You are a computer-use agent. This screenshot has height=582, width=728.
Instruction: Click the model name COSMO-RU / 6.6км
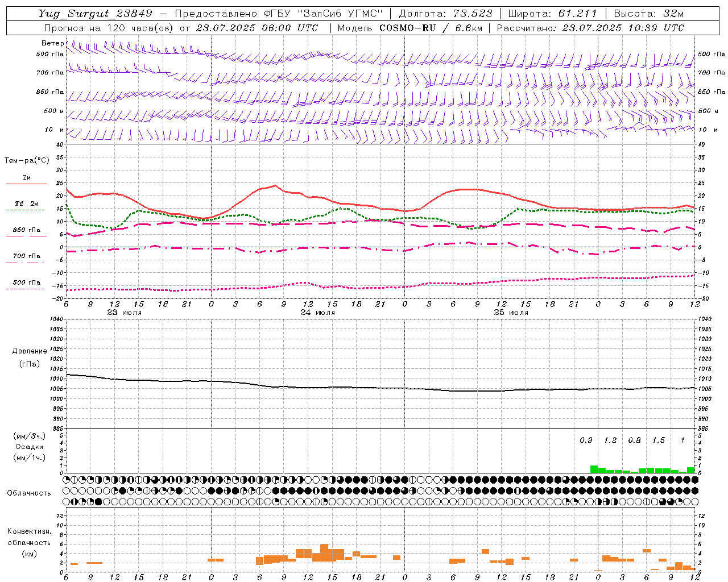pos(431,28)
